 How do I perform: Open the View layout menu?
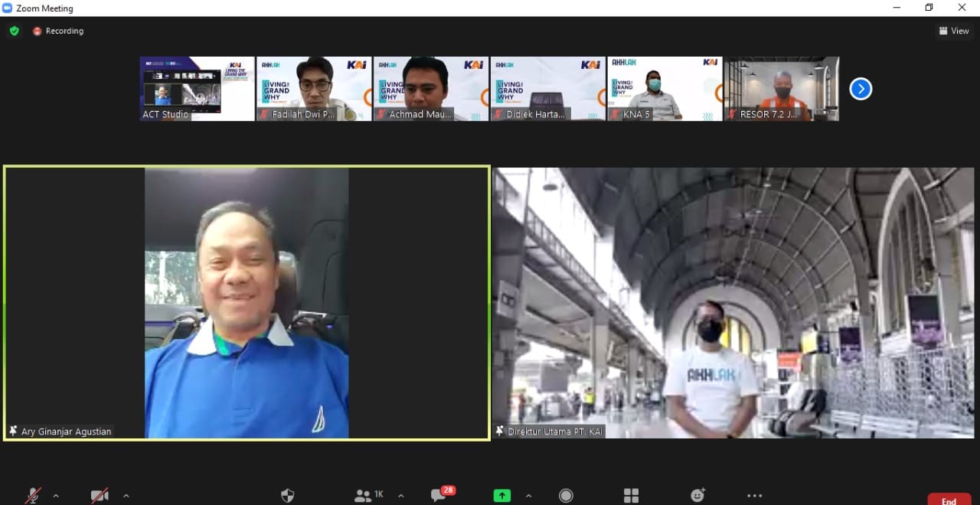(x=954, y=31)
